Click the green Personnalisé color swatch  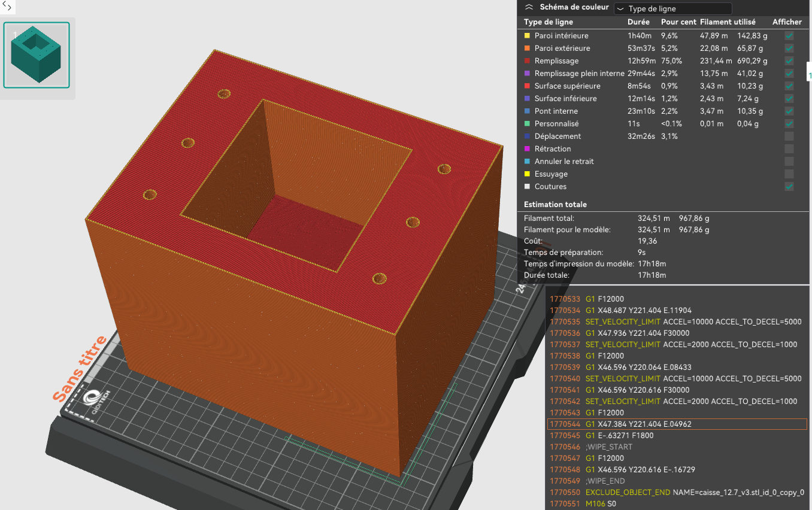click(527, 124)
